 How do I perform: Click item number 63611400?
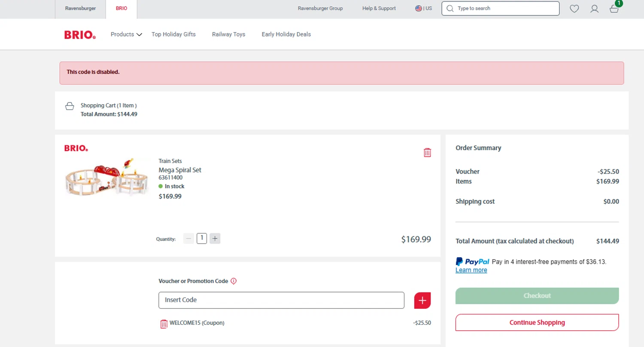click(x=170, y=178)
